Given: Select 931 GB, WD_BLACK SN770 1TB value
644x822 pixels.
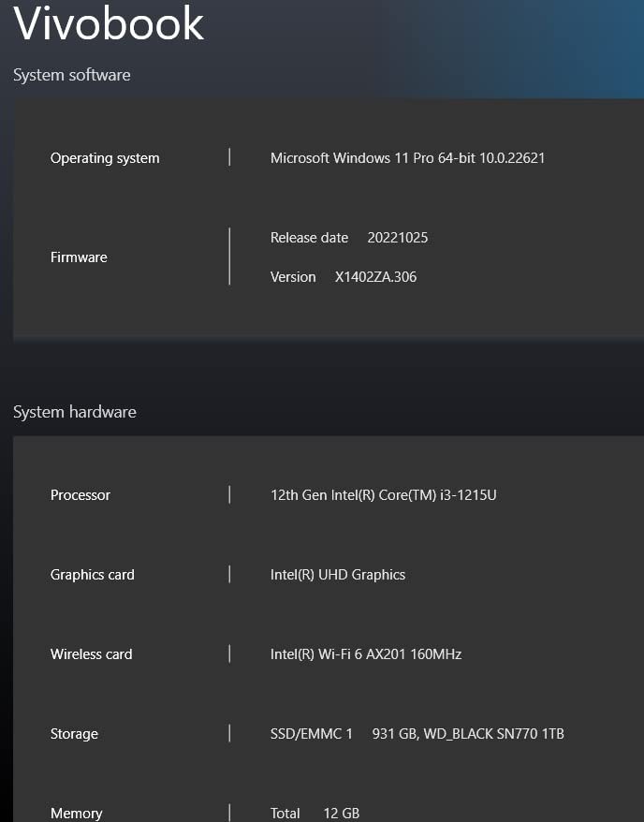Looking at the screenshot, I should click(x=468, y=733).
